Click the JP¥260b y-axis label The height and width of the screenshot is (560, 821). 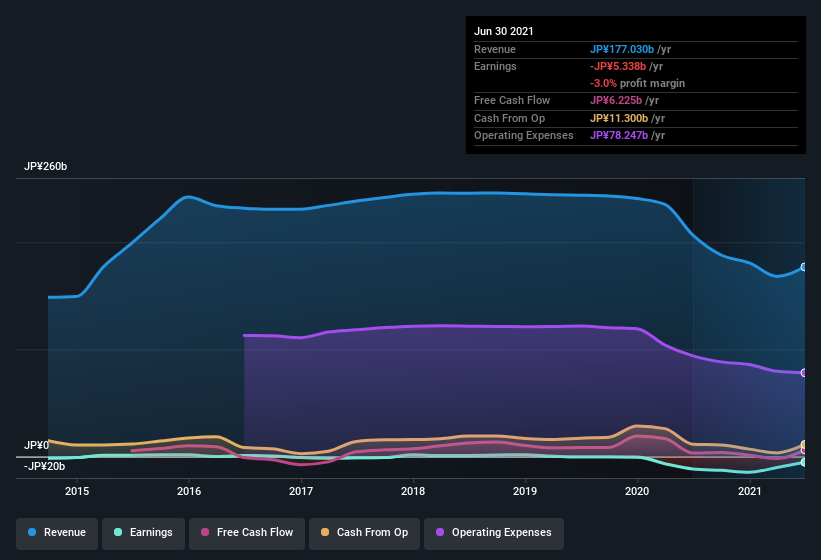click(46, 166)
